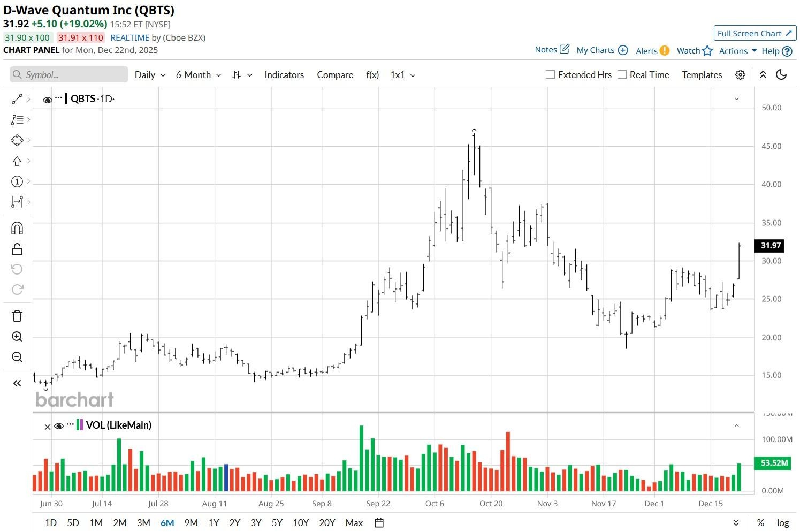
Task: Open QBTS series more options
Action: tap(59, 97)
